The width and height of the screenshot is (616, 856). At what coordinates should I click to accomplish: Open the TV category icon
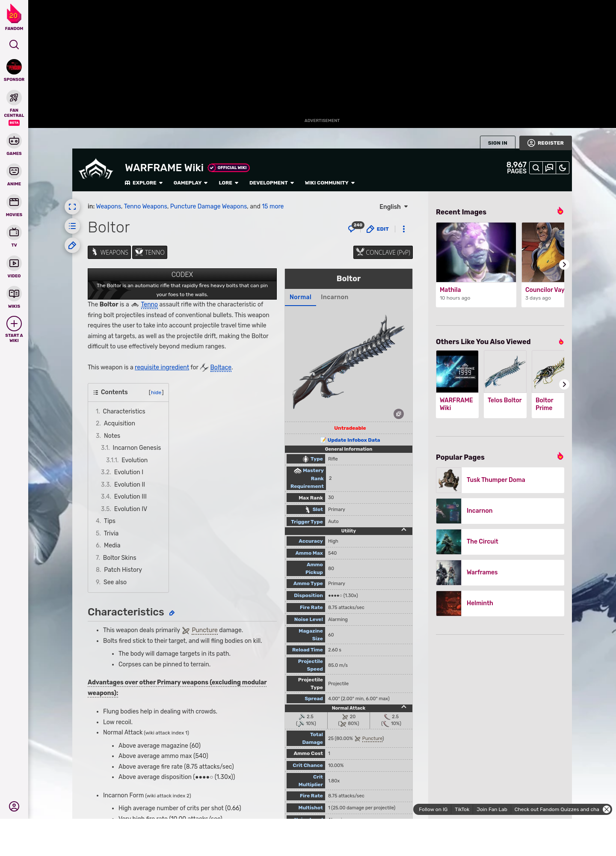(14, 232)
